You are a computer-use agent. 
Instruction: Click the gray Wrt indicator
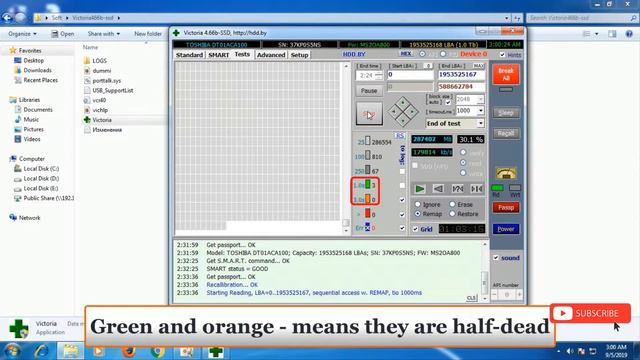pyautogui.click(x=515, y=188)
